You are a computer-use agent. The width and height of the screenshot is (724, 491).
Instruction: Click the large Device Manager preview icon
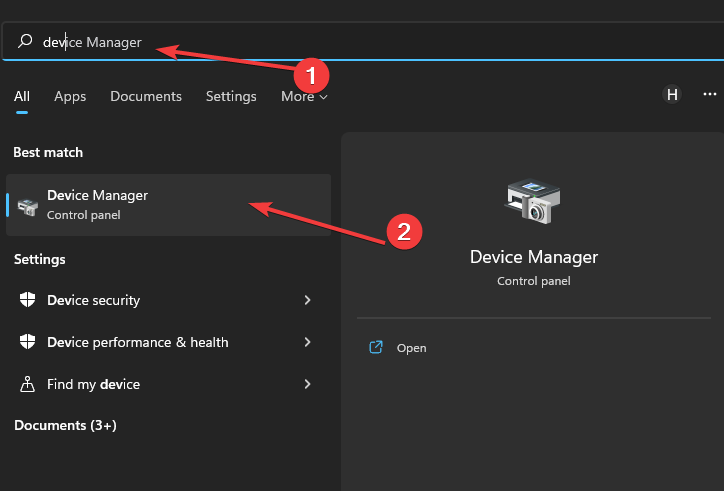coord(533,201)
